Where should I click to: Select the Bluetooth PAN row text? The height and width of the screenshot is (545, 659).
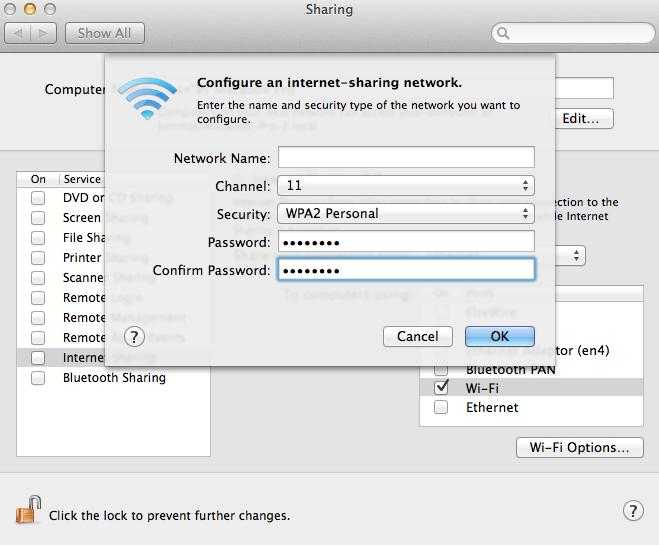click(x=511, y=370)
